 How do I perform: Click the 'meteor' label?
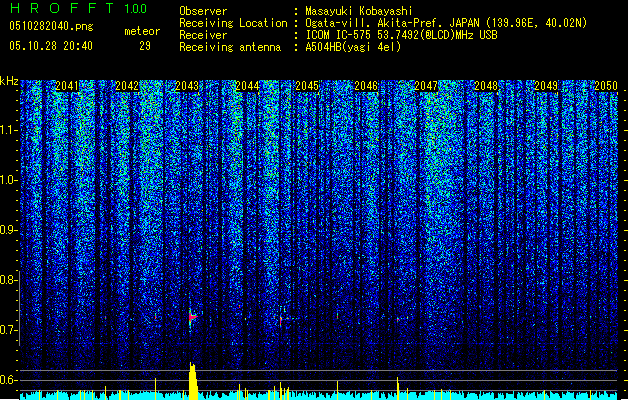coord(142,31)
